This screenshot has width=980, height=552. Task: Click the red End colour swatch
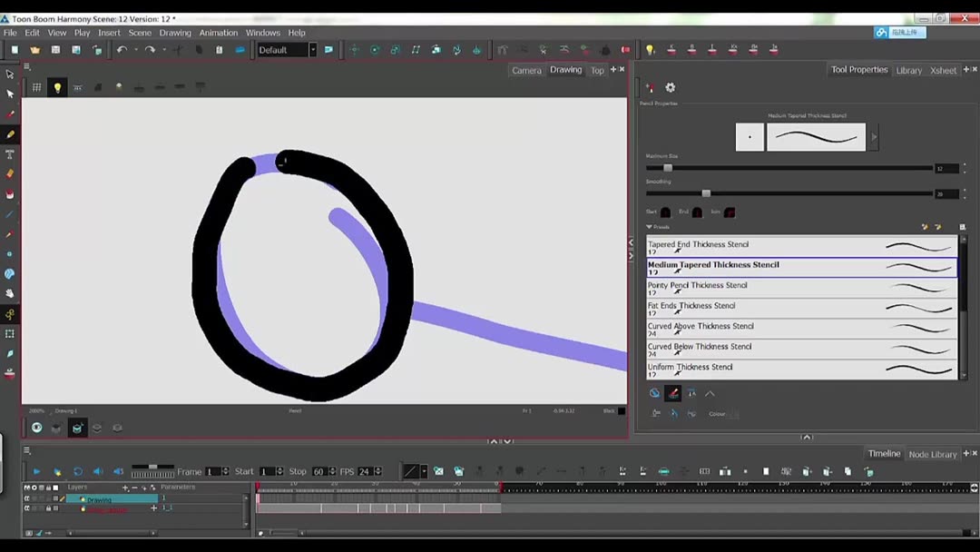[x=697, y=212]
